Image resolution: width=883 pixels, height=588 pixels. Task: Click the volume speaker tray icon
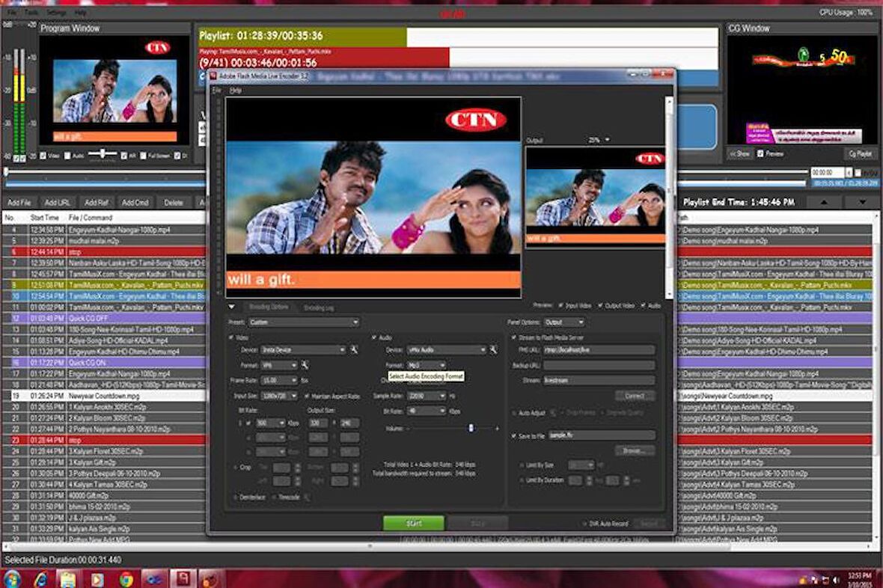837,580
